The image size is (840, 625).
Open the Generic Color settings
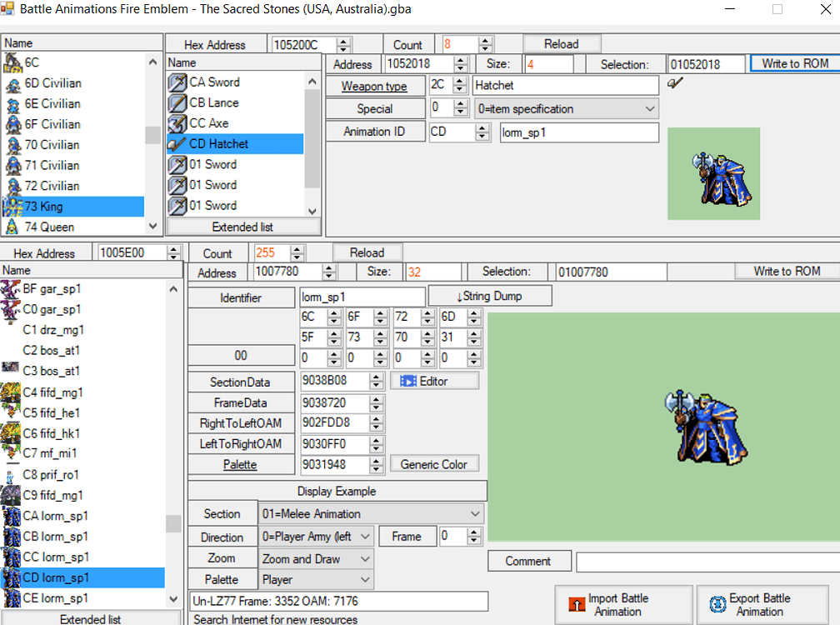434,463
